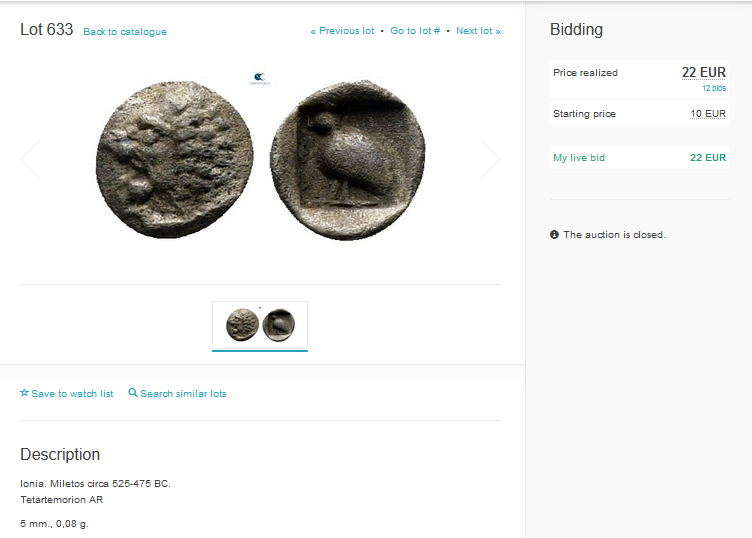Click the magnifier icon for Search similar lots
Viewport: 752px width, 538px height.
pos(133,393)
